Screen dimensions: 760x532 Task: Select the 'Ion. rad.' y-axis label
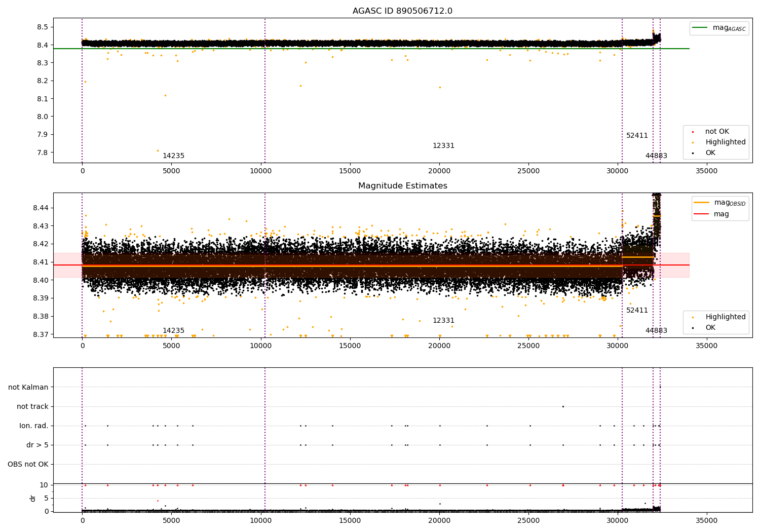(34, 426)
